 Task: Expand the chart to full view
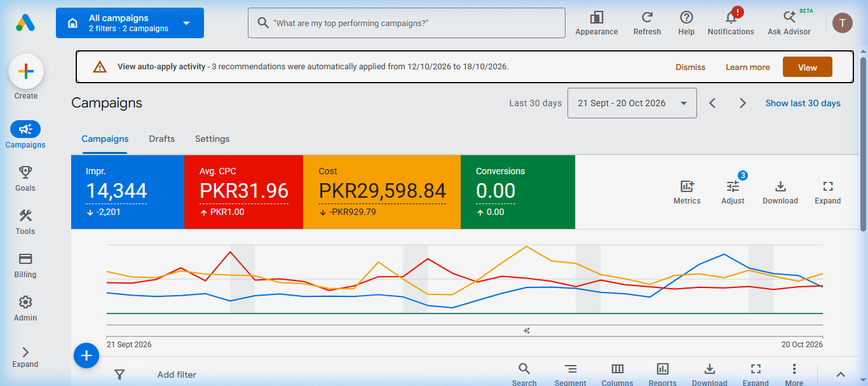pos(827,192)
